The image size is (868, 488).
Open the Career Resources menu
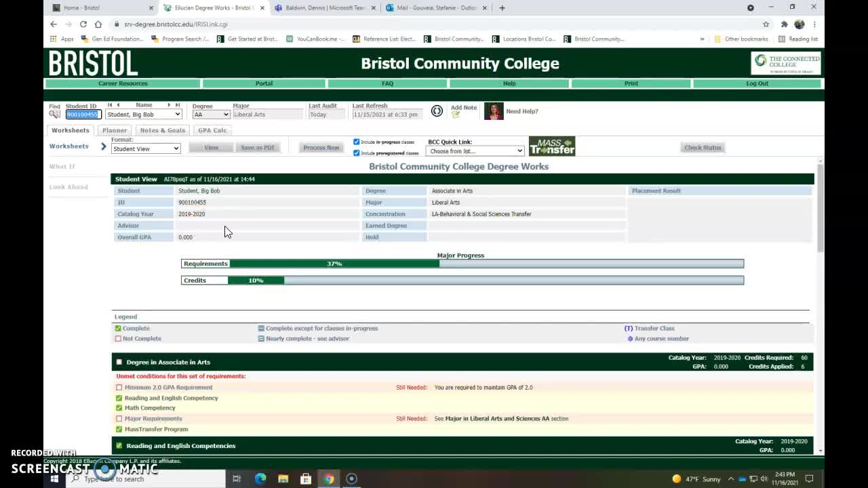(123, 83)
